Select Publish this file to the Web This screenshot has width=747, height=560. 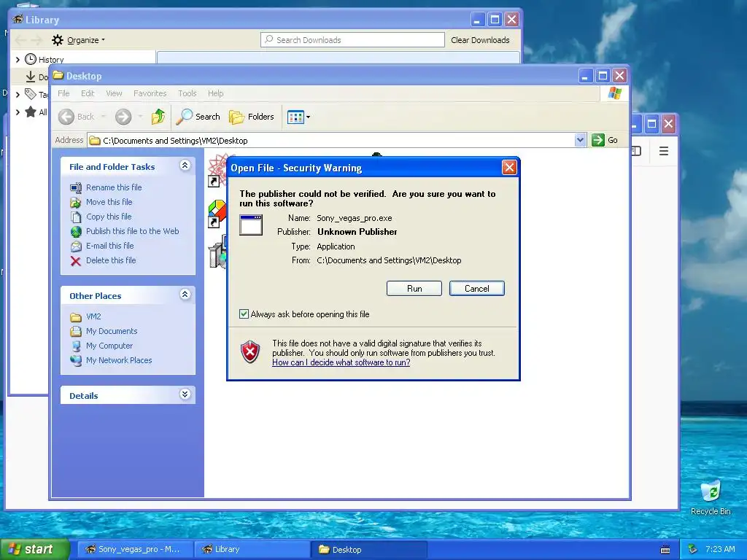pyautogui.click(x=133, y=231)
